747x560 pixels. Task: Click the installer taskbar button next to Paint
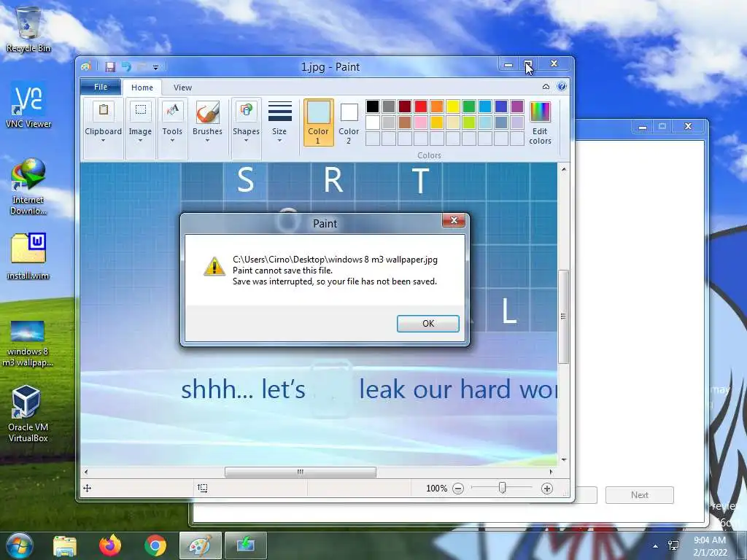pos(245,545)
